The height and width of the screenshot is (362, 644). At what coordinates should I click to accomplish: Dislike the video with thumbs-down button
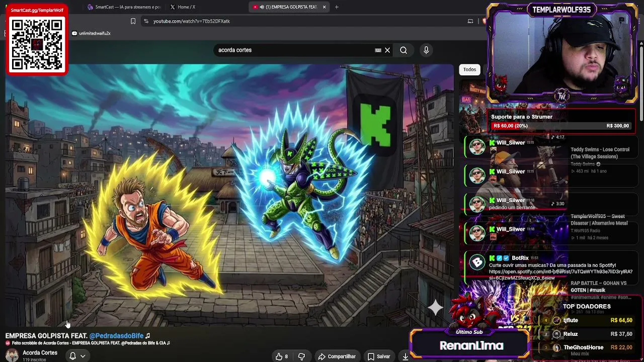(301, 356)
